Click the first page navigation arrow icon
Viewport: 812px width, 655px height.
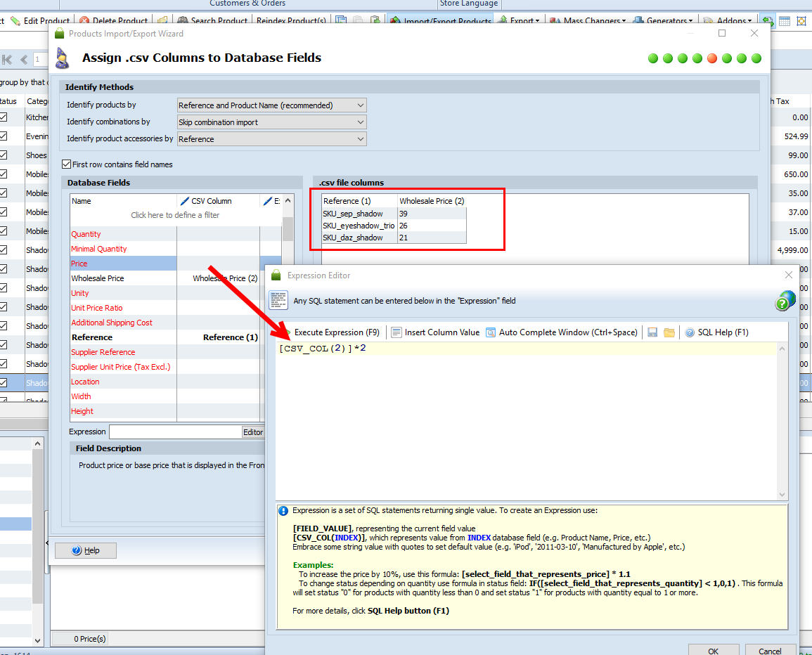click(7, 60)
